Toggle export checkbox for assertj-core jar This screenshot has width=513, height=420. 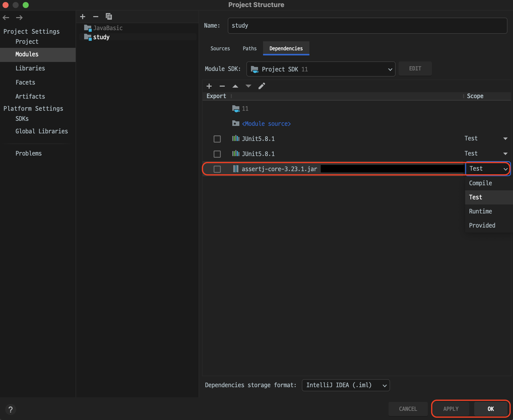pyautogui.click(x=217, y=169)
